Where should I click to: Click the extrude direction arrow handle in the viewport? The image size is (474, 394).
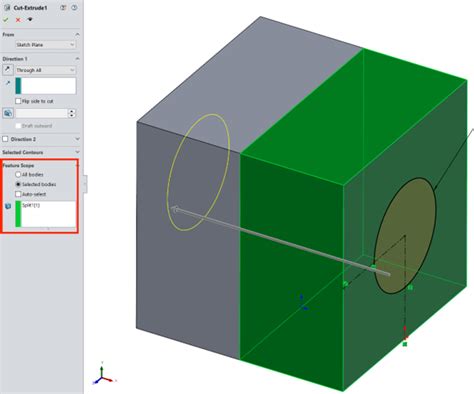tap(175, 209)
